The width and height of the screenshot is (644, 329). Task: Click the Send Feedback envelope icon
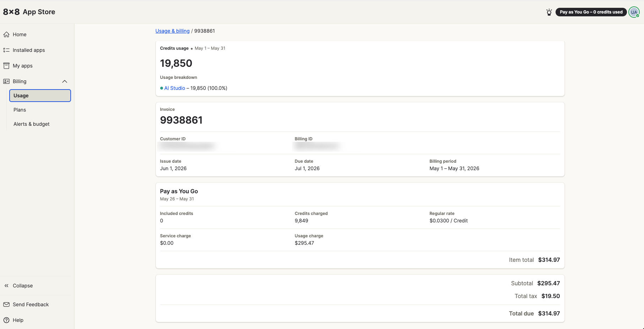coord(6,304)
